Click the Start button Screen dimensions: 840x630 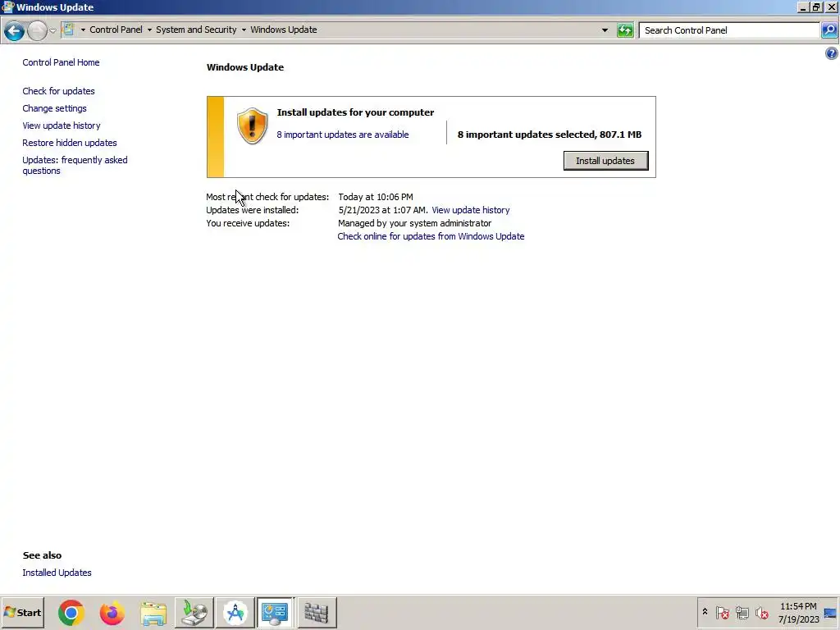click(x=22, y=612)
